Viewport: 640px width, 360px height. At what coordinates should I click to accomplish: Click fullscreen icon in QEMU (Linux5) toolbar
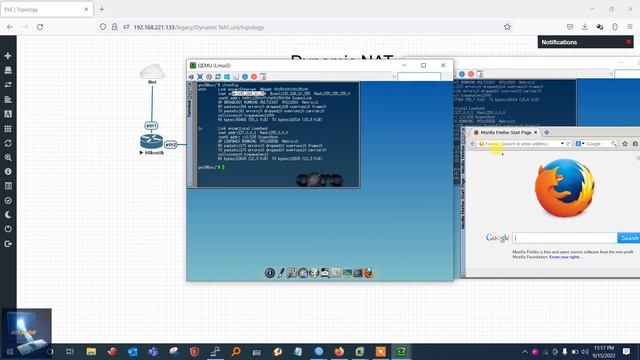[200, 77]
